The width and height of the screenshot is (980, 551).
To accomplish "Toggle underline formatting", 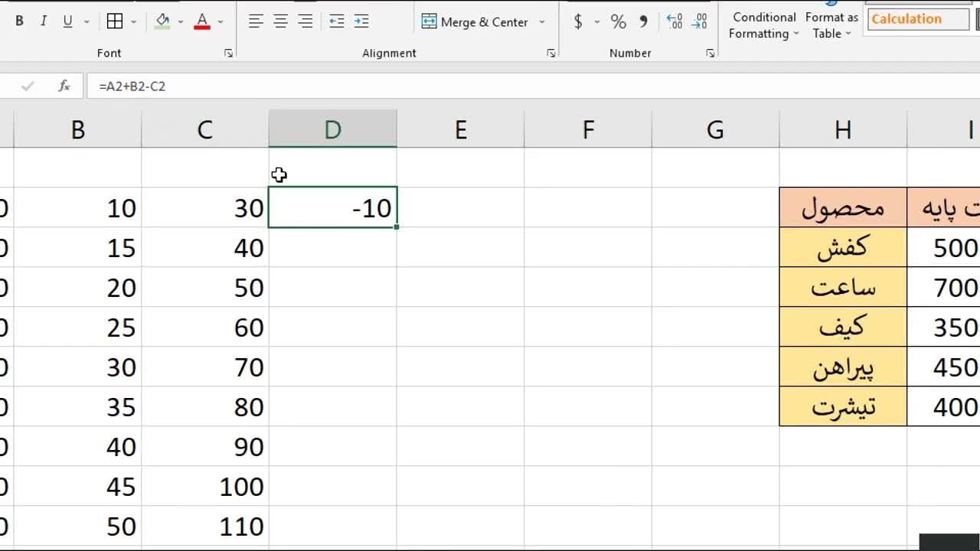I will pos(67,21).
